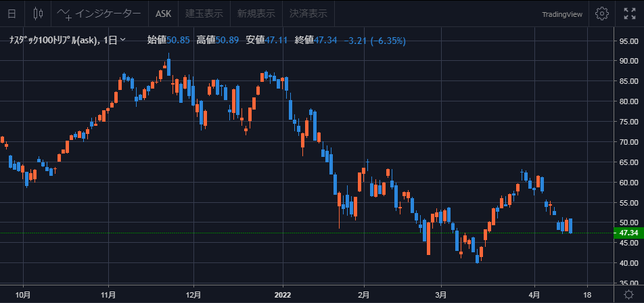The height and width of the screenshot is (303, 644).
Task: Click the 3月 time axis label
Action: click(x=441, y=294)
